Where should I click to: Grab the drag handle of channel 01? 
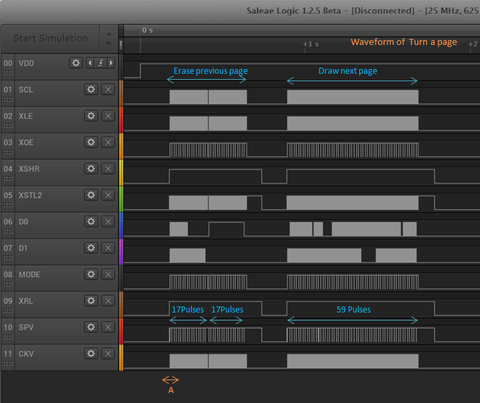point(8,99)
